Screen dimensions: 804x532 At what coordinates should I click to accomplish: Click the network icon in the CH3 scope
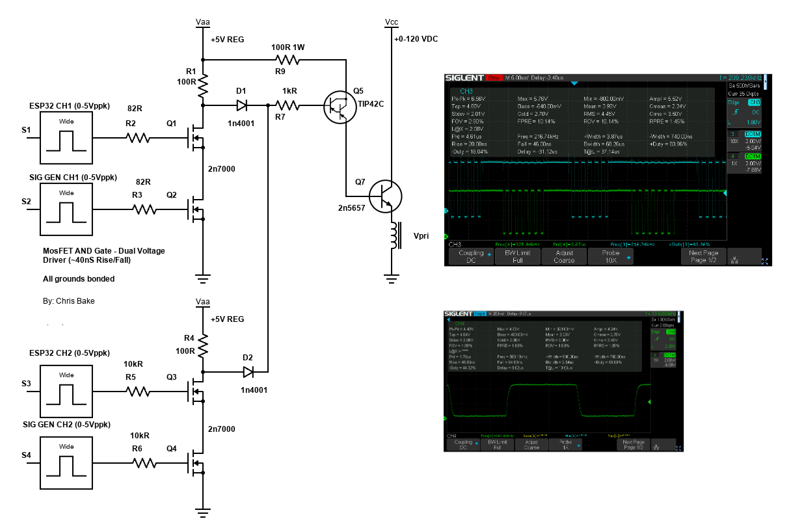pyautogui.click(x=736, y=261)
